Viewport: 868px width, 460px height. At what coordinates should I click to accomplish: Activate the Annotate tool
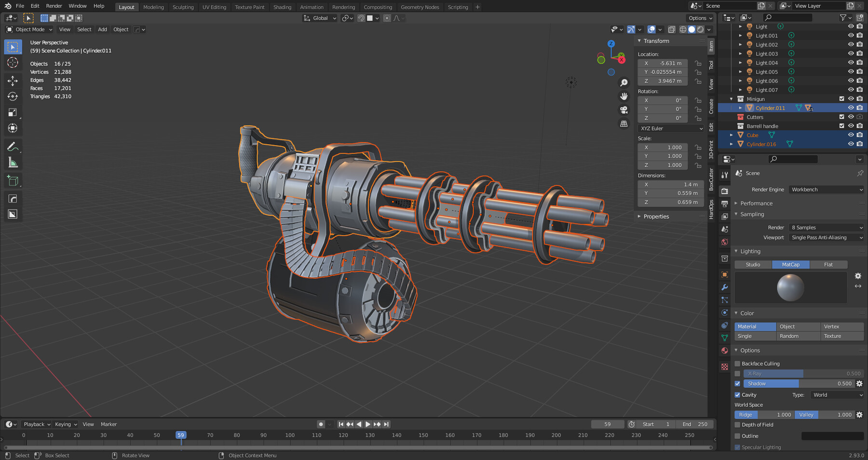coord(12,146)
